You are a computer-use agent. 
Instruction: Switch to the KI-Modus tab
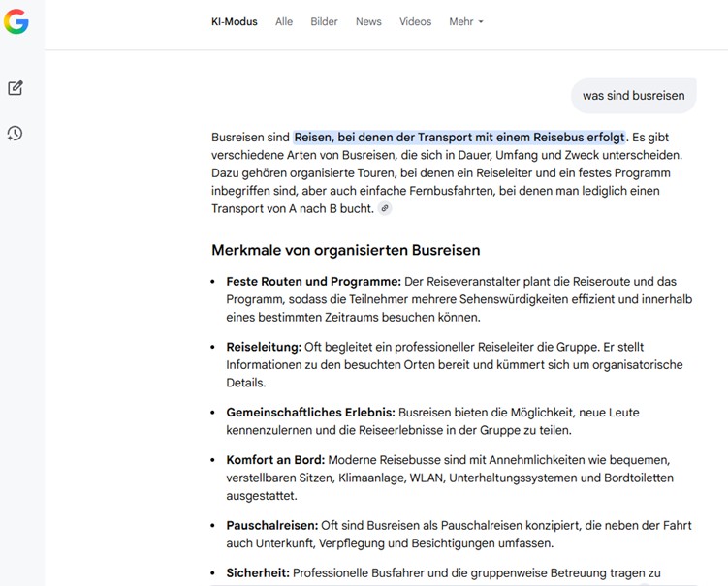tap(235, 21)
